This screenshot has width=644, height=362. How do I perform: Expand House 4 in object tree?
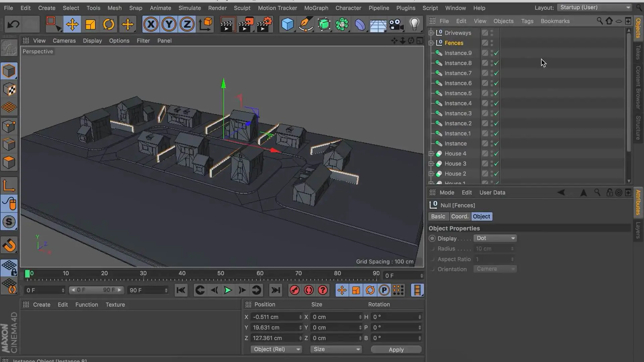click(x=431, y=154)
